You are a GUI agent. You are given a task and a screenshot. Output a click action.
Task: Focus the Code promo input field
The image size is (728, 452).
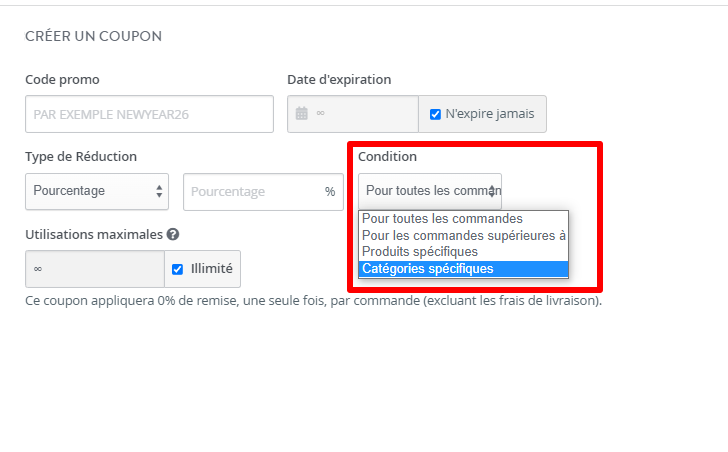(x=150, y=114)
